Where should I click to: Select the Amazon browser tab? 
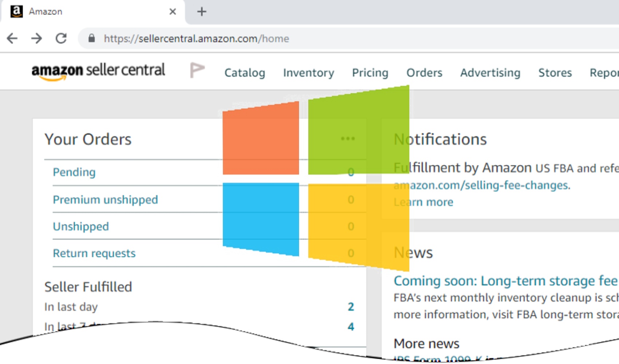pyautogui.click(x=93, y=12)
